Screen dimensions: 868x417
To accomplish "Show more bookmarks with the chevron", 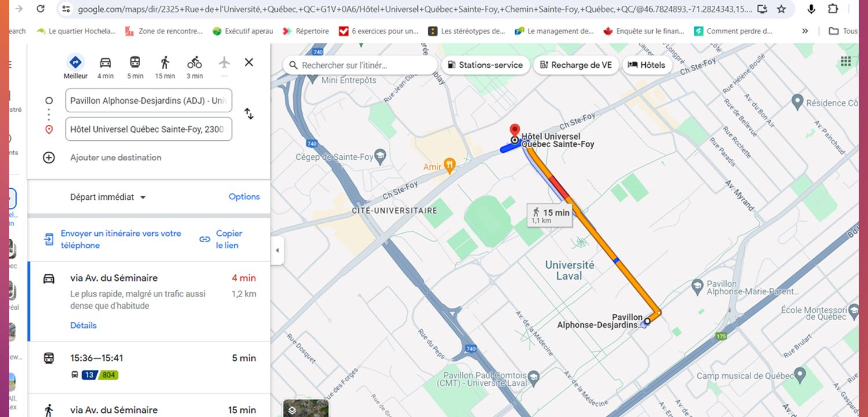I will pyautogui.click(x=805, y=31).
